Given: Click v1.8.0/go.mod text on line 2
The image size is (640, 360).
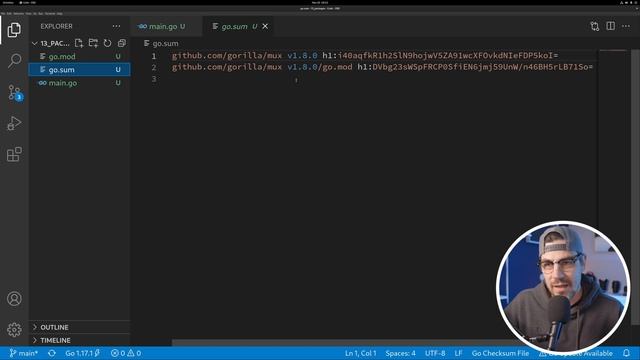Looking at the screenshot, I should 320,67.
